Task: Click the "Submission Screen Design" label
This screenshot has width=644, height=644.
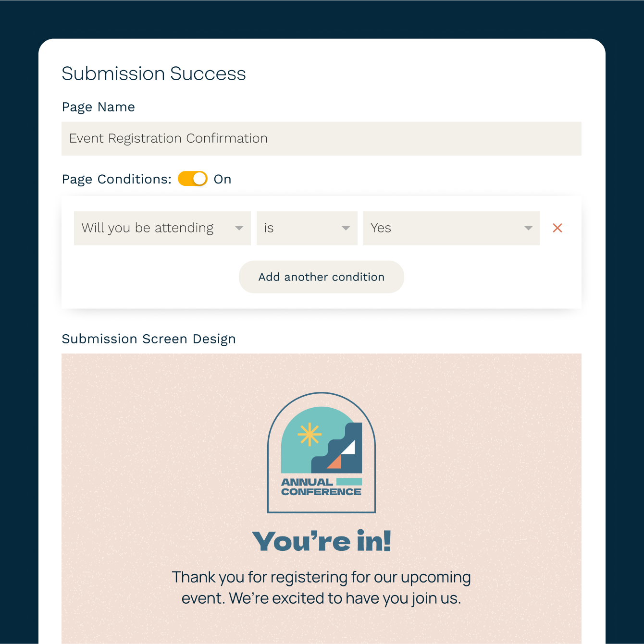Action: pos(149,339)
